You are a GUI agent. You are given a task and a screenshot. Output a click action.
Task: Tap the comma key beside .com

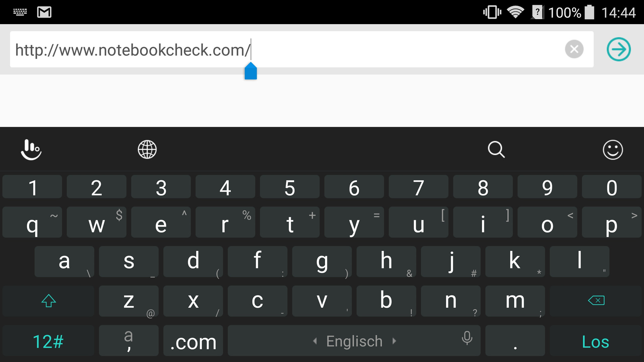tap(129, 341)
